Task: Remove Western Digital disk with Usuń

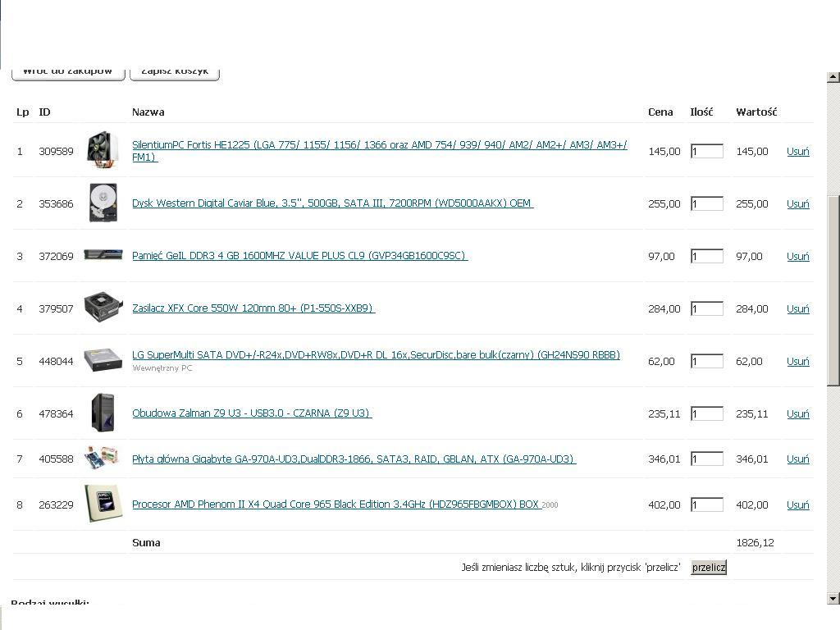Action: coord(797,204)
